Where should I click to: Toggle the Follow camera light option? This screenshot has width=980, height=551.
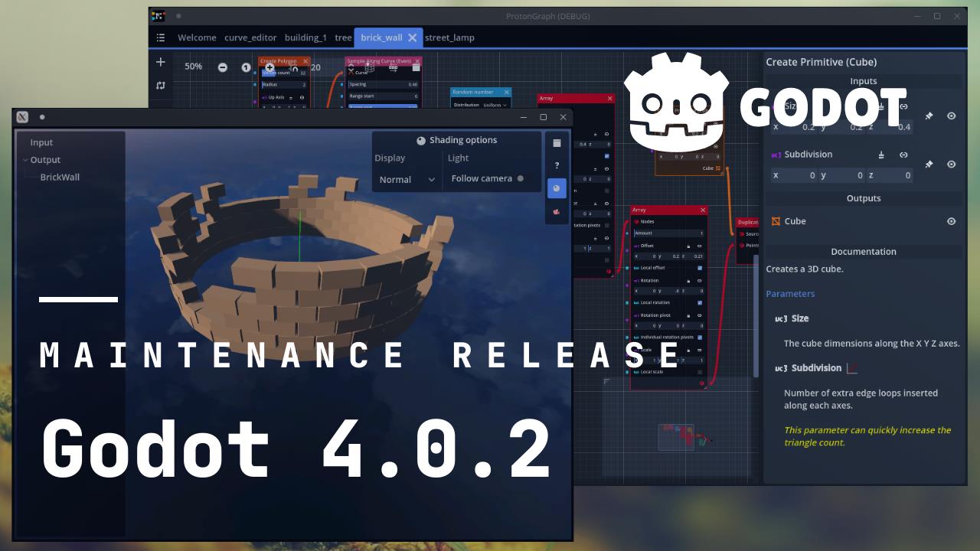[521, 178]
